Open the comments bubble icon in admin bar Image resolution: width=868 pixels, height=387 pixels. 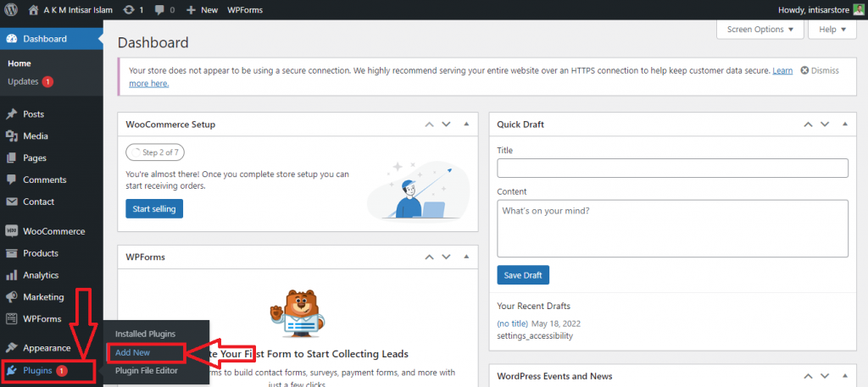pos(160,10)
